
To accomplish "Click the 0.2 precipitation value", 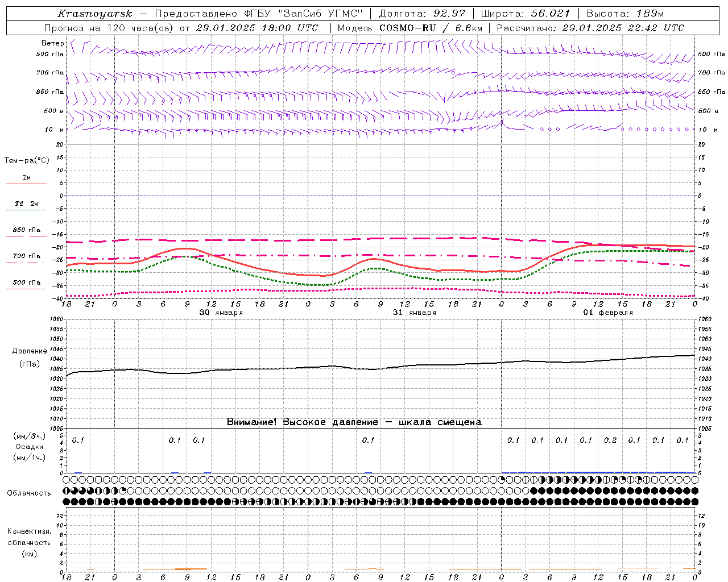I will coord(610,440).
